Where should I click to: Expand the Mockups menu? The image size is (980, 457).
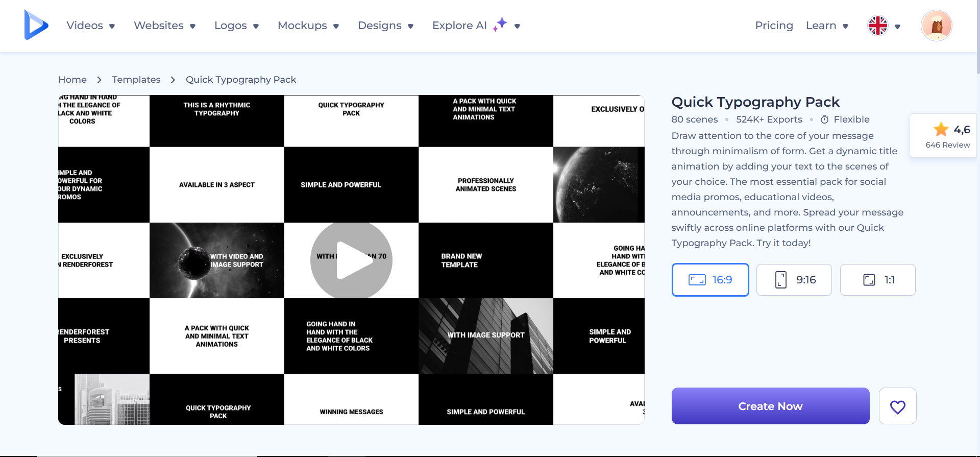308,26
